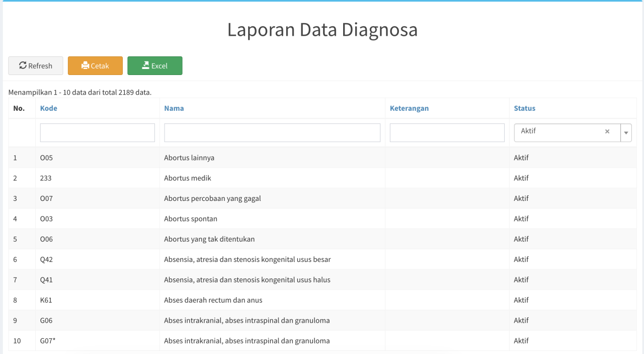Sort table by Kode column header

point(49,108)
